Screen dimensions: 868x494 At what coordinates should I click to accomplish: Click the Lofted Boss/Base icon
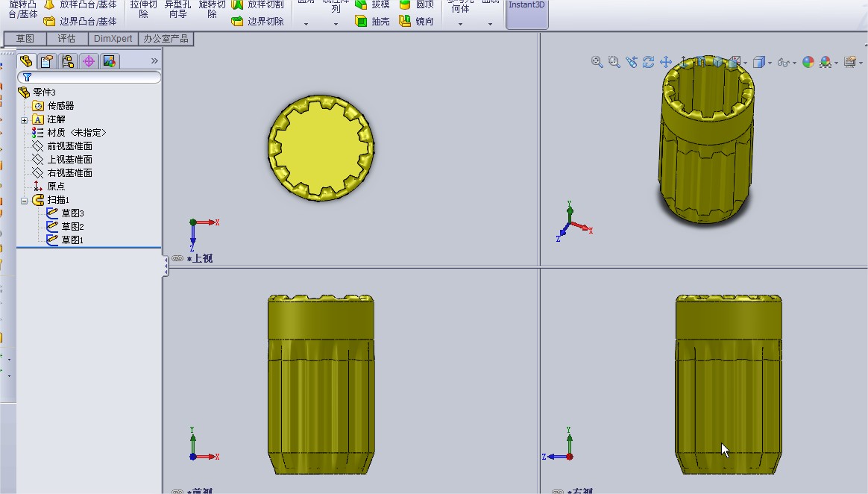[49, 4]
